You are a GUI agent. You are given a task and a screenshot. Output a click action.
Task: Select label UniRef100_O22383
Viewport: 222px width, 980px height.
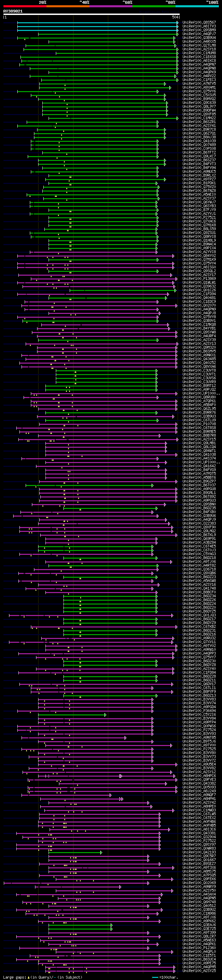199,524
